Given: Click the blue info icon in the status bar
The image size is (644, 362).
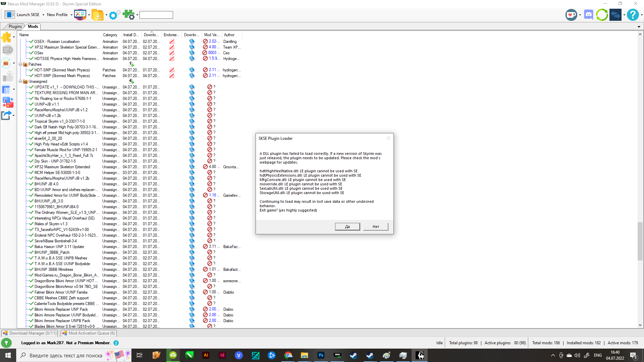Looking at the screenshot, I should [116, 343].
